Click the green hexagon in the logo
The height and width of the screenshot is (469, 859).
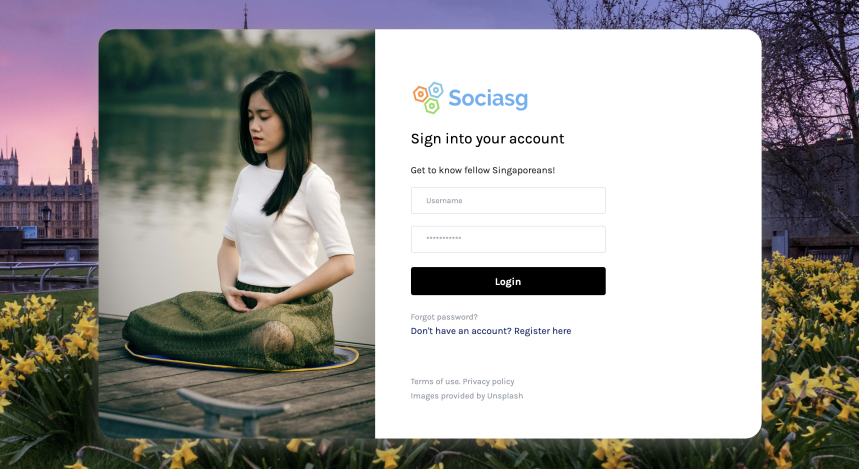click(432, 105)
